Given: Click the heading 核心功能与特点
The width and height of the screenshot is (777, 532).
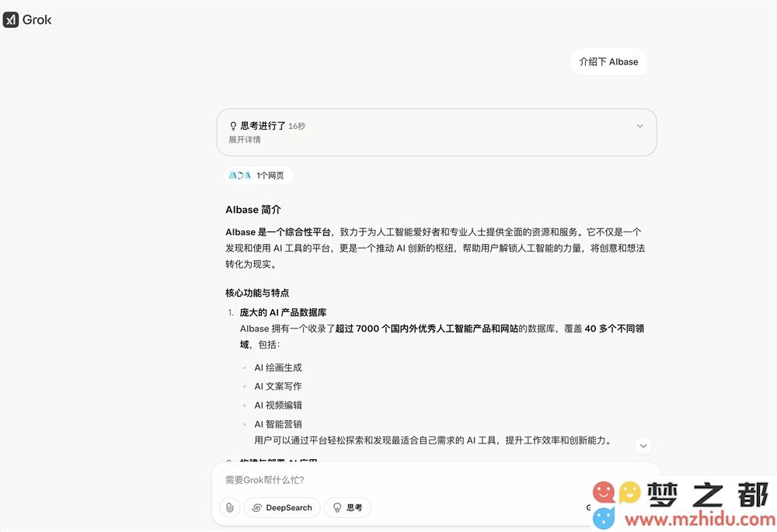Looking at the screenshot, I should (x=257, y=293).
